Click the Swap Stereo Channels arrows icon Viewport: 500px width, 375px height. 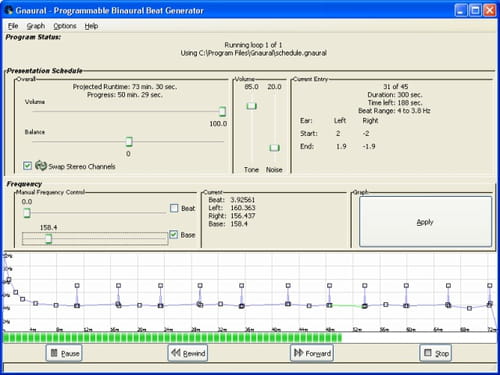pyautogui.click(x=41, y=165)
